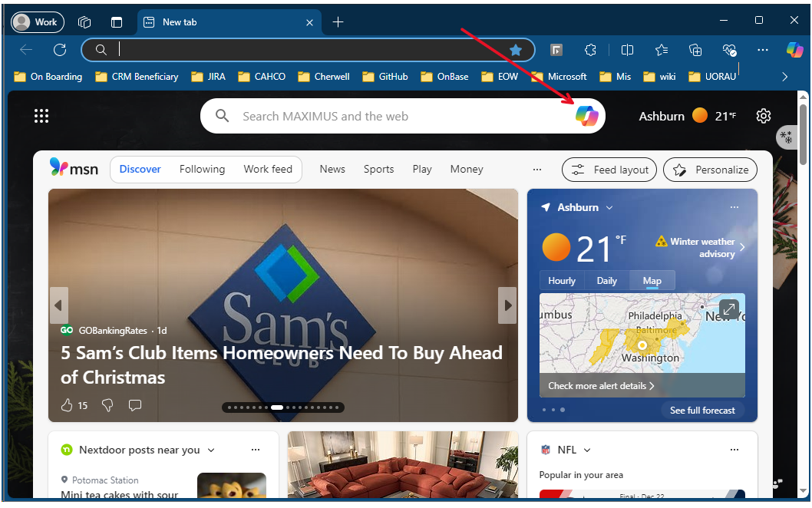
Task: Click the browser address bar
Action: 308,50
